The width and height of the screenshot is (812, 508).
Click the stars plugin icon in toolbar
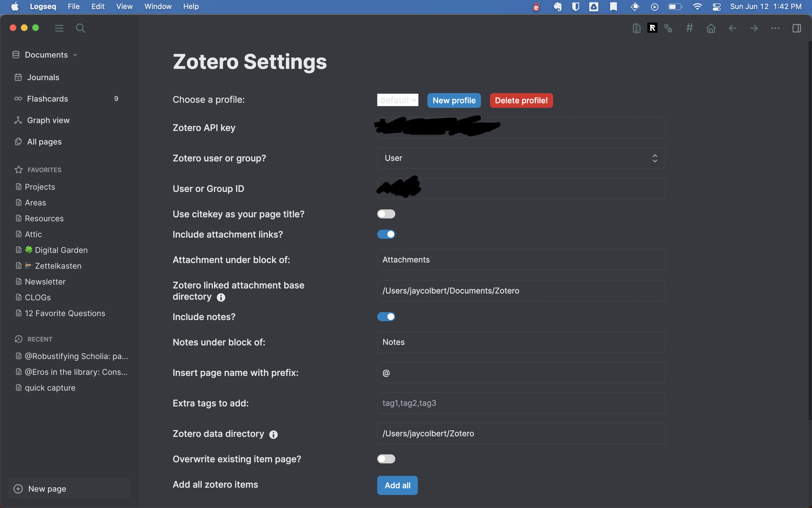click(668, 28)
